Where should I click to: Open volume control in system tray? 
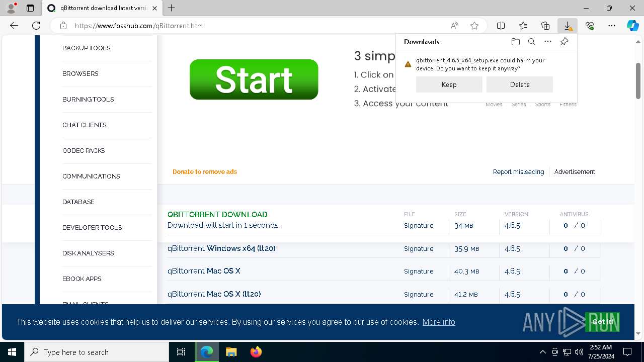tap(579, 352)
